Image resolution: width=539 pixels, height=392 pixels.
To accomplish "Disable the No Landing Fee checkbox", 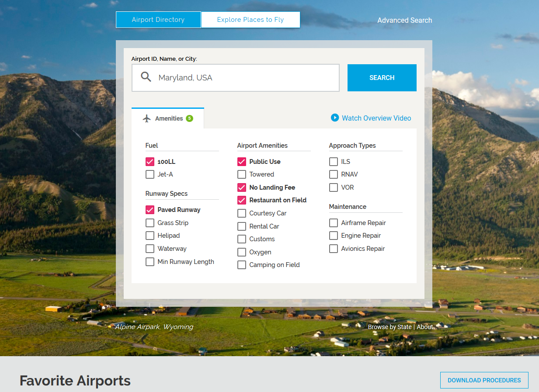I will (242, 187).
